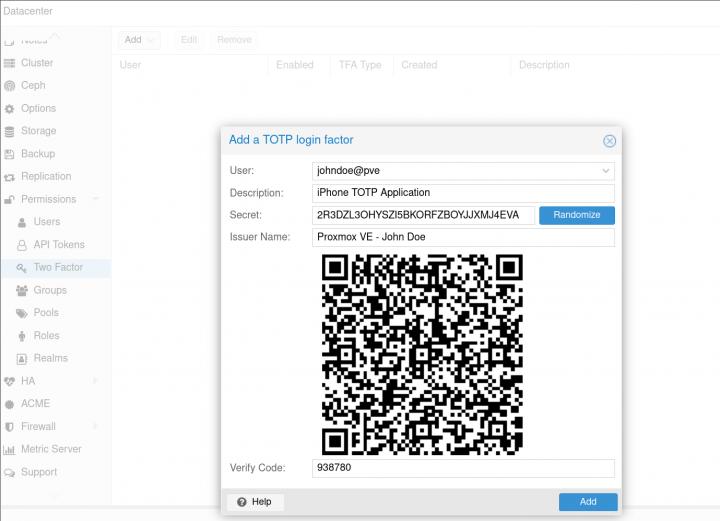Viewport: 720px width, 521px height.
Task: Click the Verify Code input field
Action: point(463,468)
